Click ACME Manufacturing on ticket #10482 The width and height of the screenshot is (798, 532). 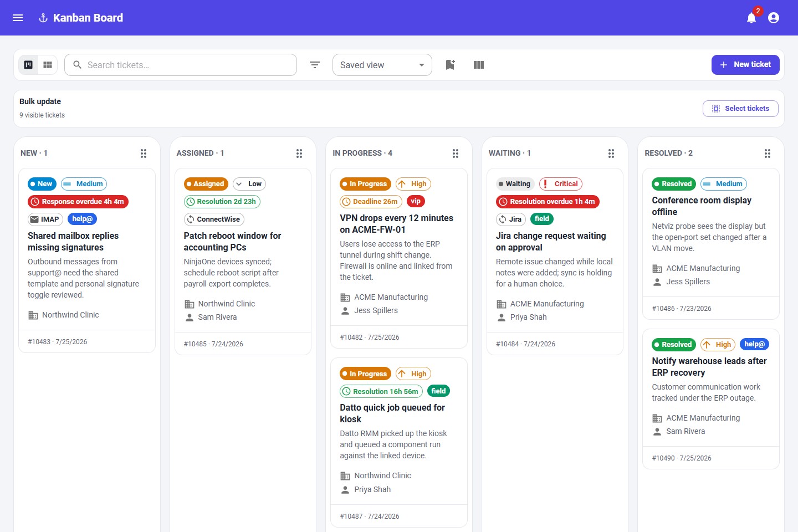pos(391,297)
